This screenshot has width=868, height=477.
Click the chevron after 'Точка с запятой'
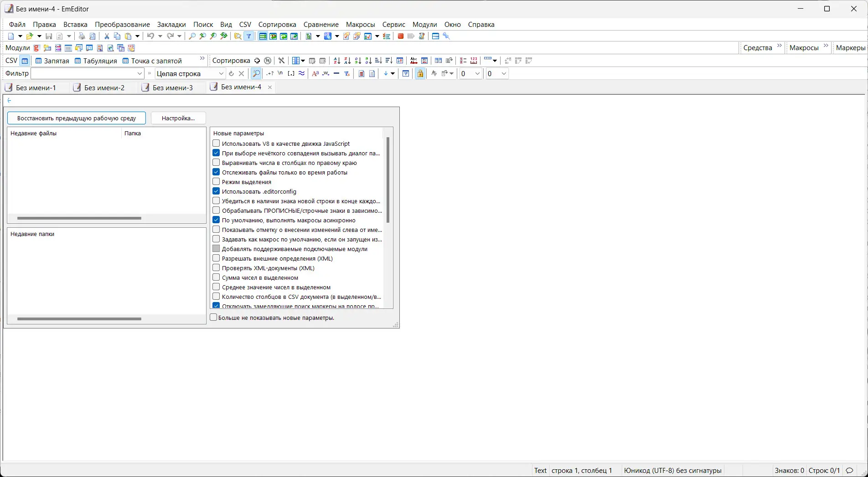click(202, 58)
